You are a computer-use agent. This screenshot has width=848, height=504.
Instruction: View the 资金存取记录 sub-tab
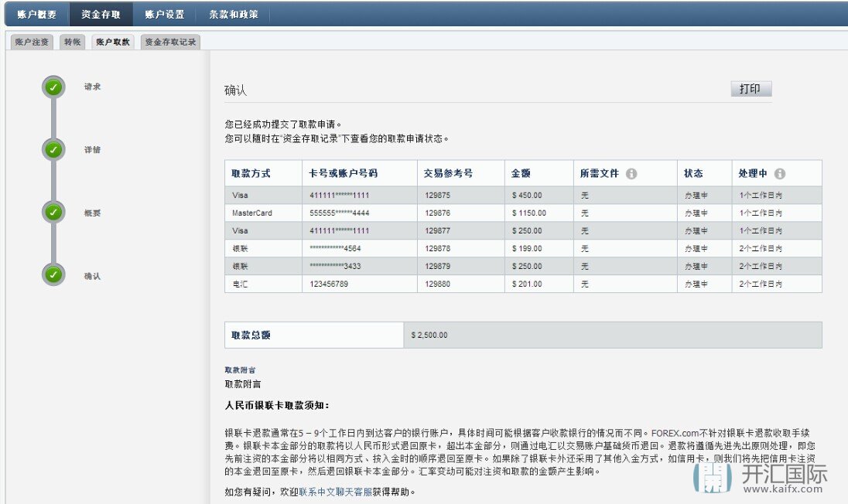[x=170, y=43]
